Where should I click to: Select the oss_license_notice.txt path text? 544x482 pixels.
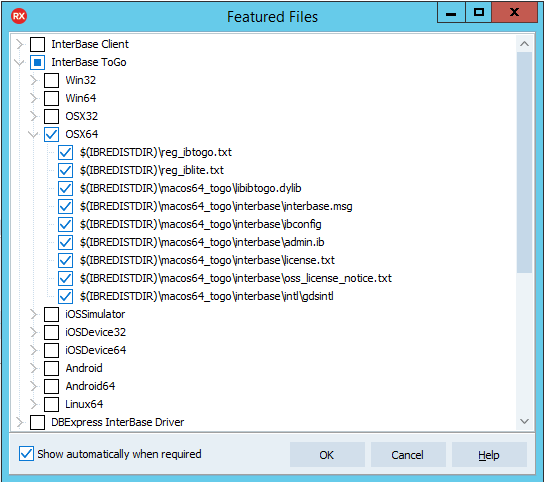coord(236,278)
